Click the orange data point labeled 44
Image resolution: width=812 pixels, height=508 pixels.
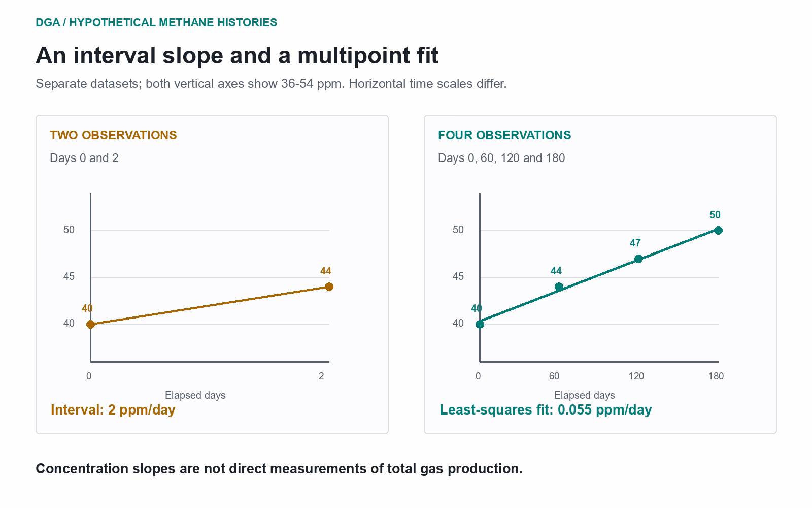tap(329, 287)
